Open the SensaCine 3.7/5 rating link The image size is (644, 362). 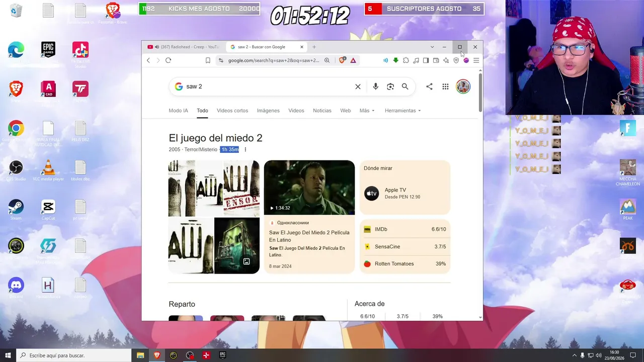tap(405, 246)
